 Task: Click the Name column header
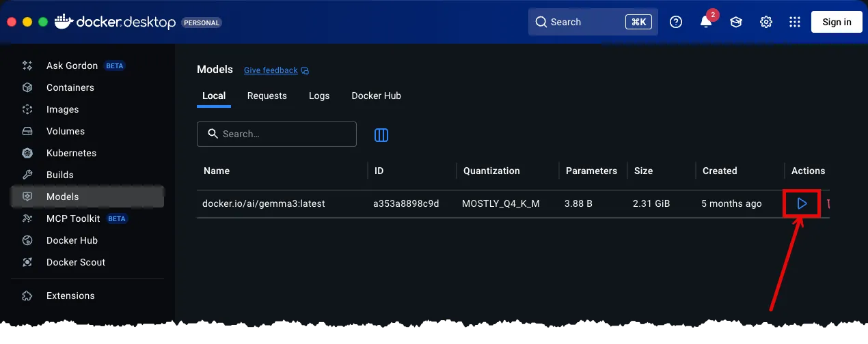coord(217,171)
